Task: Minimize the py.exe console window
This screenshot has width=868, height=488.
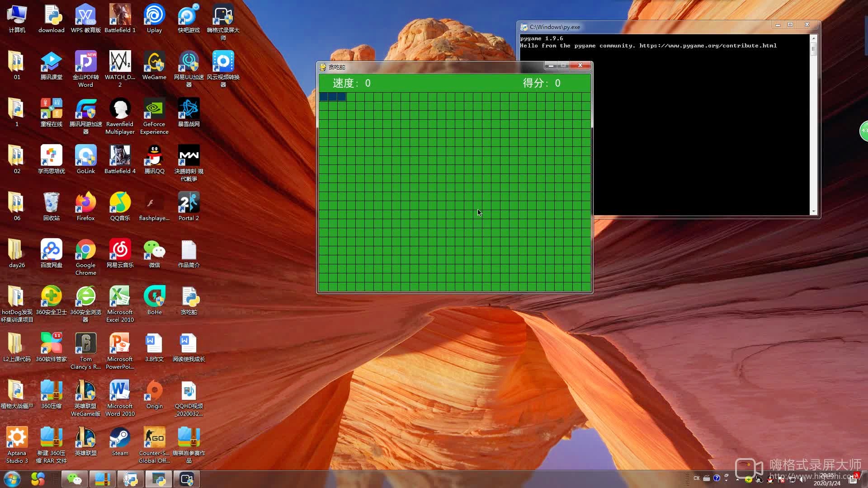Action: [x=778, y=24]
